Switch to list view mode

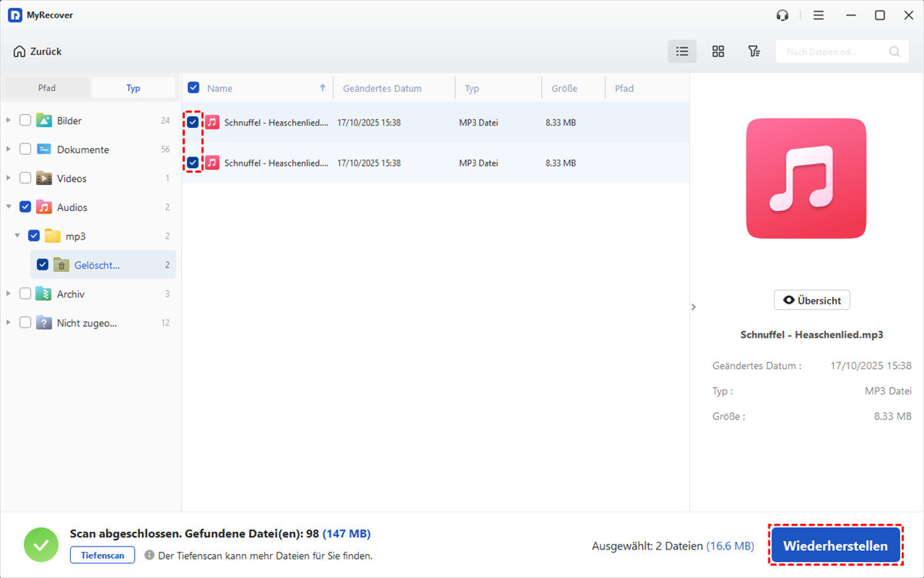point(681,52)
